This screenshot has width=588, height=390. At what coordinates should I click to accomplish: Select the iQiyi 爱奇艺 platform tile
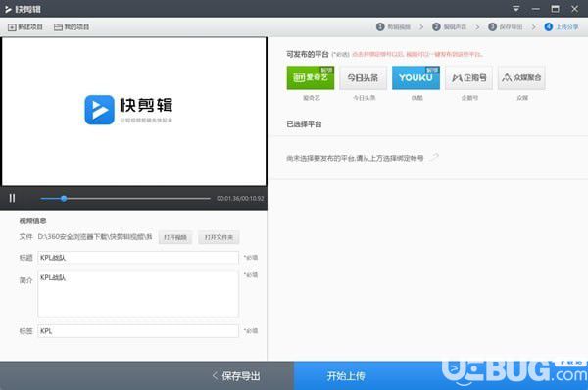point(311,77)
